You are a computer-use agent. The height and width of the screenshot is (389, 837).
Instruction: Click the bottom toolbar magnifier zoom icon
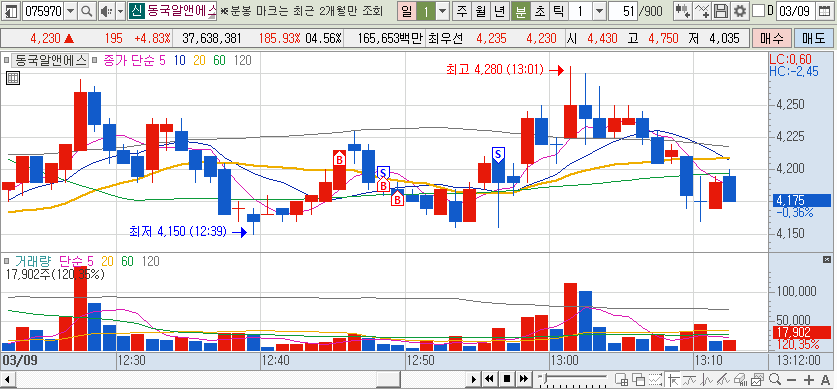(775, 379)
